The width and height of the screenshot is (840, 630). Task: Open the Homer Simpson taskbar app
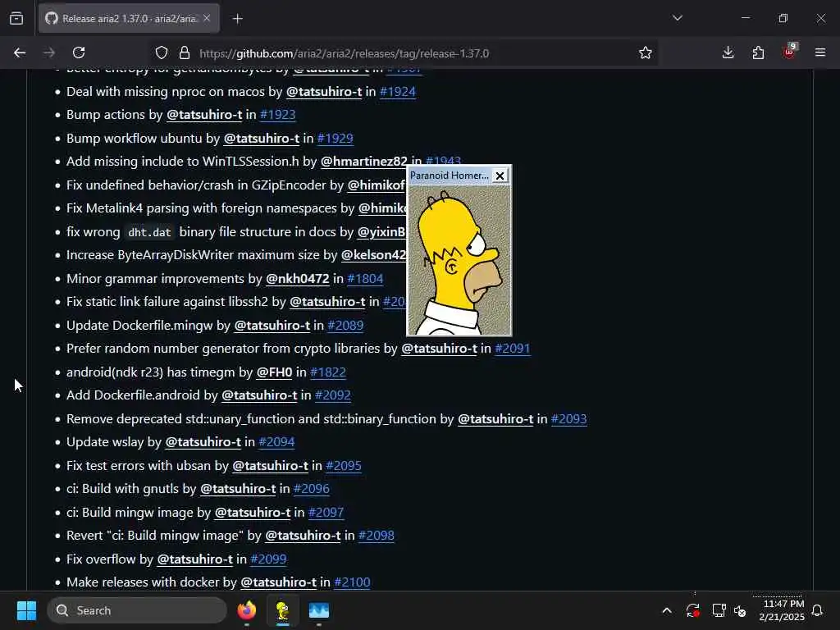point(282,610)
